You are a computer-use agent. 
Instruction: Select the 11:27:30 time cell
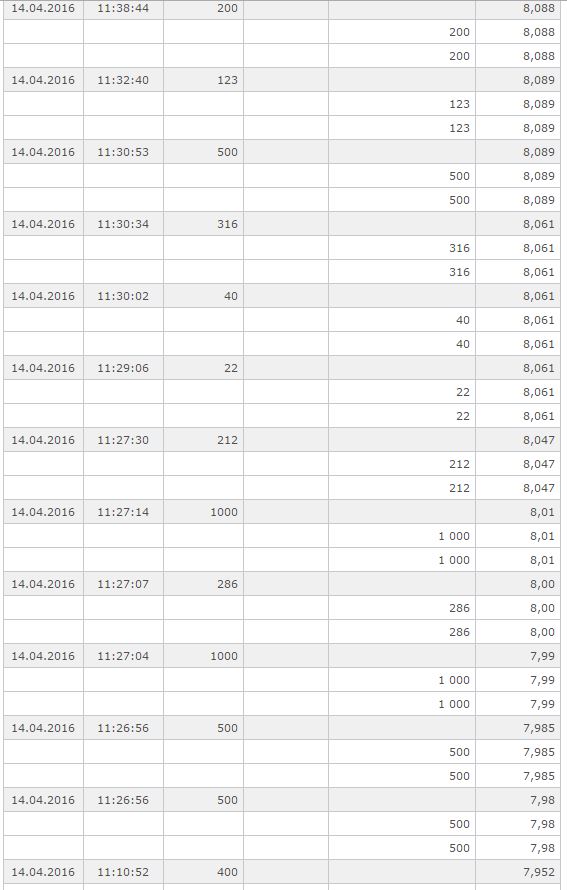pos(123,440)
